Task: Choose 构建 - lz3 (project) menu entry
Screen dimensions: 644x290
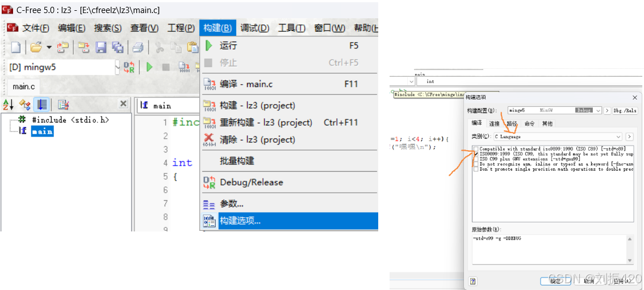Action: [x=289, y=106]
